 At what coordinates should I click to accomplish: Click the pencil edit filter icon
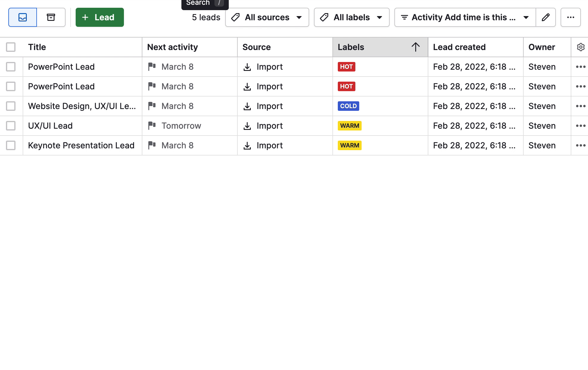coord(545,17)
